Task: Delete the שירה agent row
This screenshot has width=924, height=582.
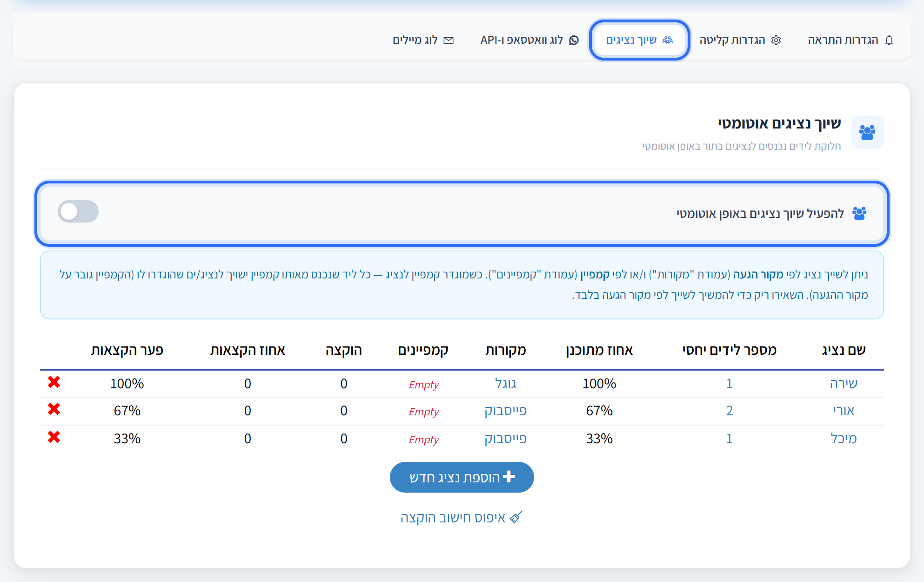Action: [54, 382]
